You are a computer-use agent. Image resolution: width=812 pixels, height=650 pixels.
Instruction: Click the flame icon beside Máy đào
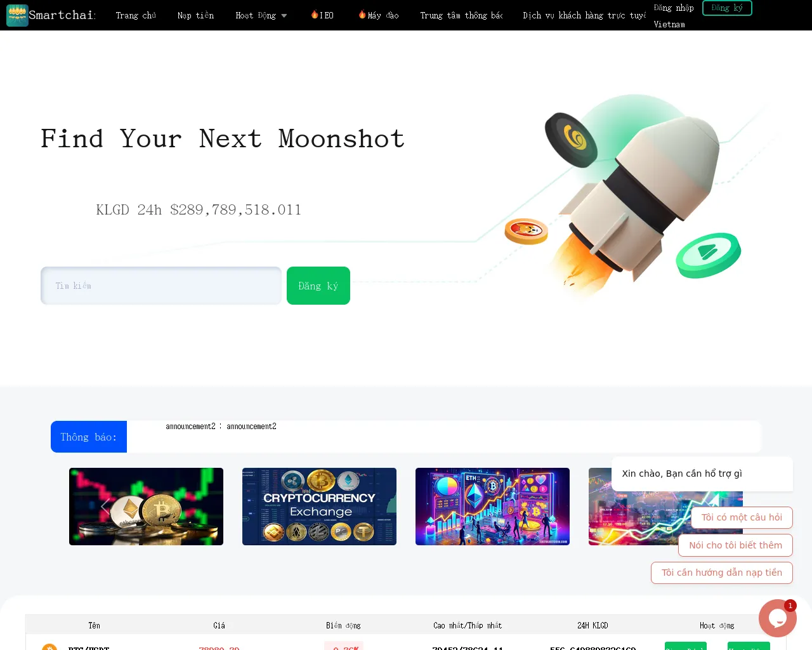[x=362, y=15]
